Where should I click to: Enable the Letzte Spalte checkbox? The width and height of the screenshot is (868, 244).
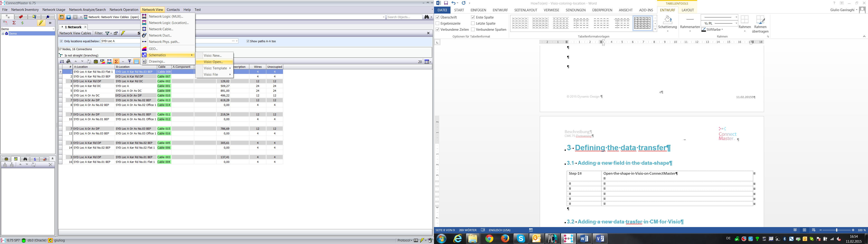tap(473, 23)
